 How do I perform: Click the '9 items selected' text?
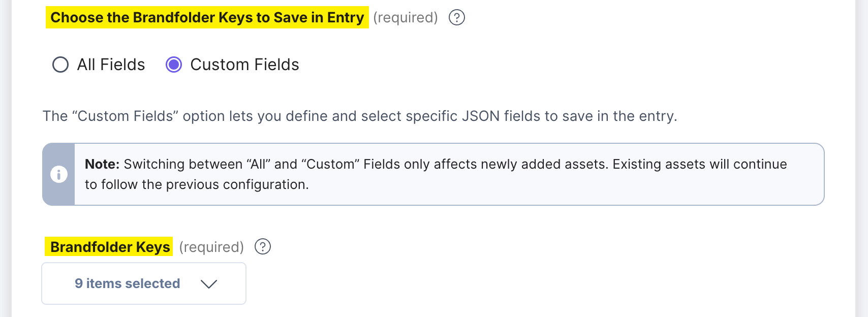128,283
